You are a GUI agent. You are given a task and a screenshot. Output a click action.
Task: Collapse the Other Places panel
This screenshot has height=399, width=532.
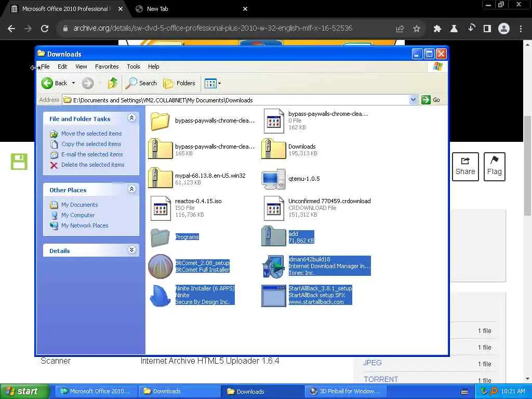point(131,189)
